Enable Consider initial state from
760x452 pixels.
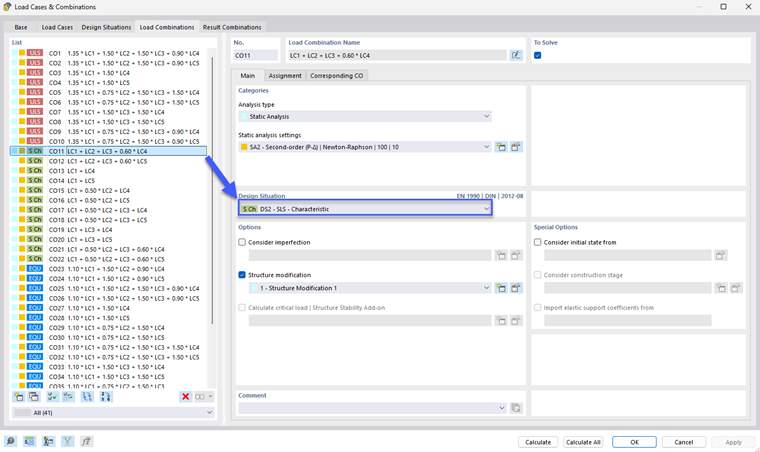(538, 242)
